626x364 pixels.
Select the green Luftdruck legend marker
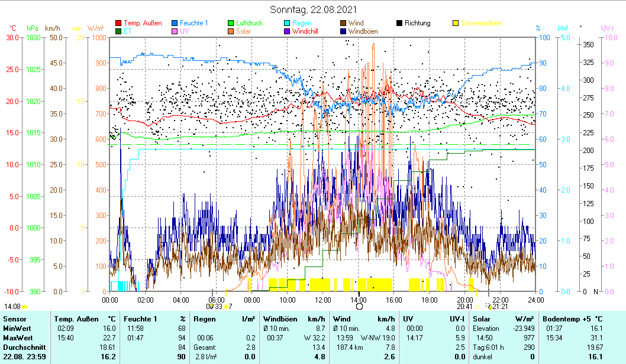tap(231, 24)
